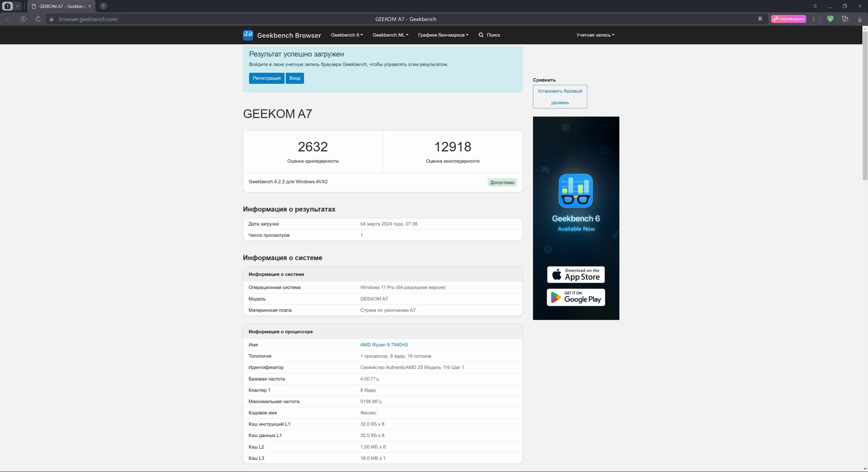Close the GEEKOM A7 tab
This screenshot has width=868, height=472.
(x=90, y=6)
